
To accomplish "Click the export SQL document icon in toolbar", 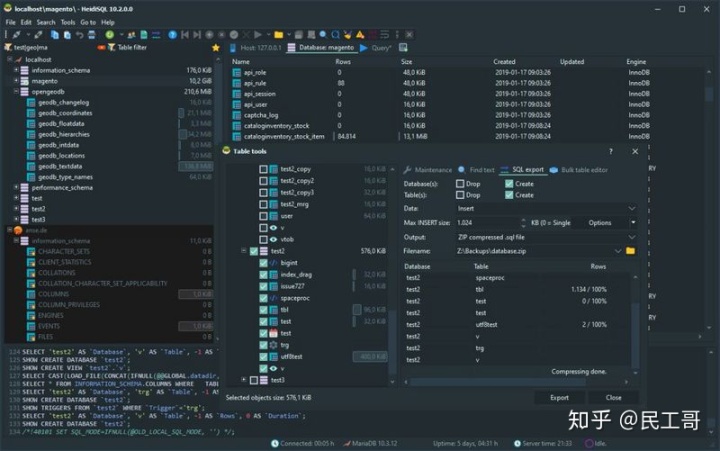I will 144,34.
